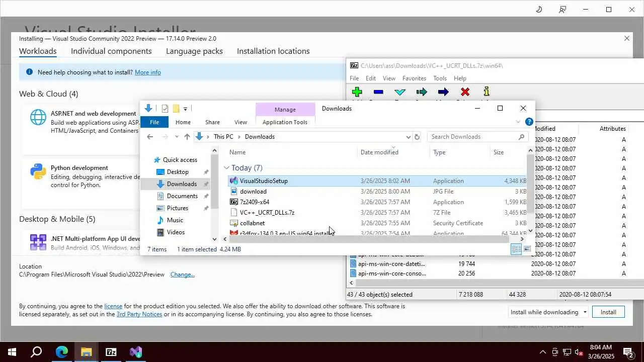
Task: Open the Home ribbon tab in Explorer
Action: 183,122
